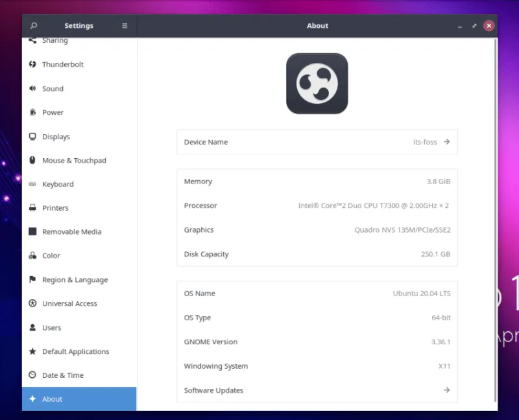Click the Default Applications star icon
The width and height of the screenshot is (519, 420).
tap(32, 351)
